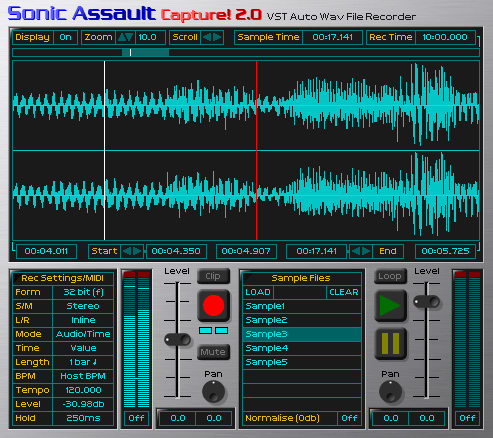Toggle the Normalise (0db) Off value
The image size is (493, 438).
pyautogui.click(x=349, y=418)
